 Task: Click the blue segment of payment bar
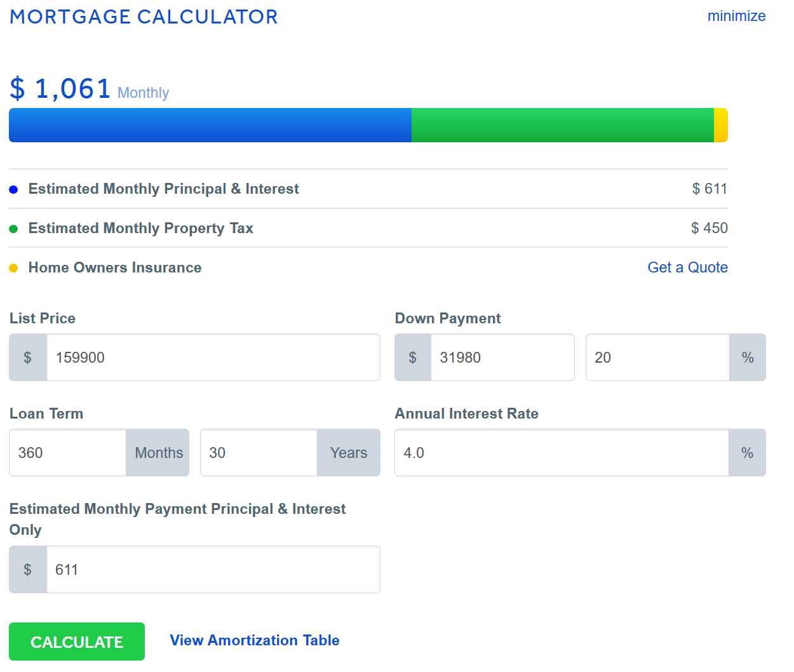(210, 125)
